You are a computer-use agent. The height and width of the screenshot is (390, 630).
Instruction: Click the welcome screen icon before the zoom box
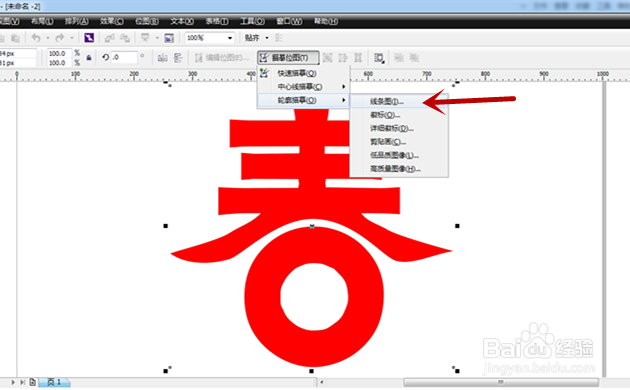[169, 38]
